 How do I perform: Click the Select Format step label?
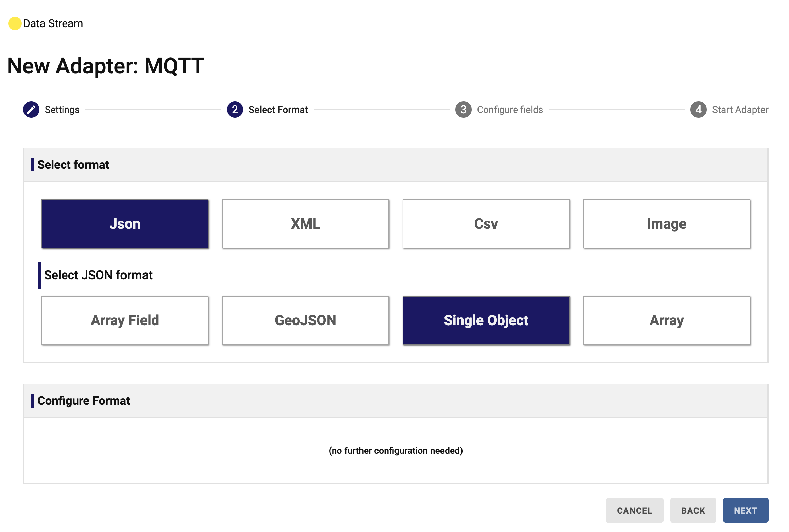coord(278,110)
